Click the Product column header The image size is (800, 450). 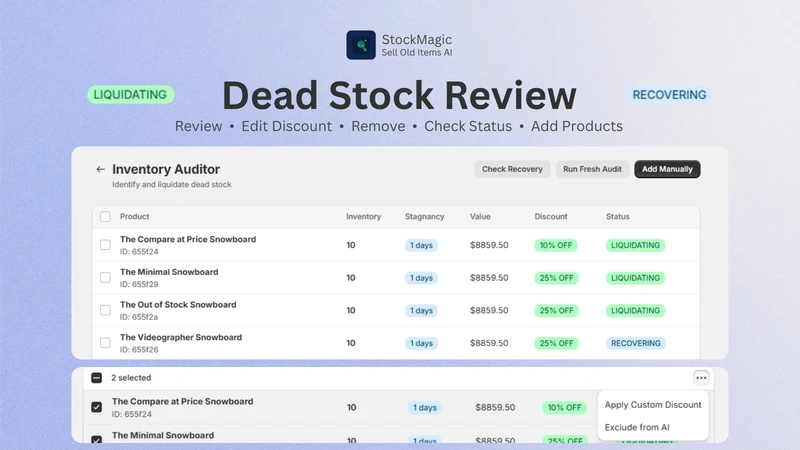(x=134, y=216)
